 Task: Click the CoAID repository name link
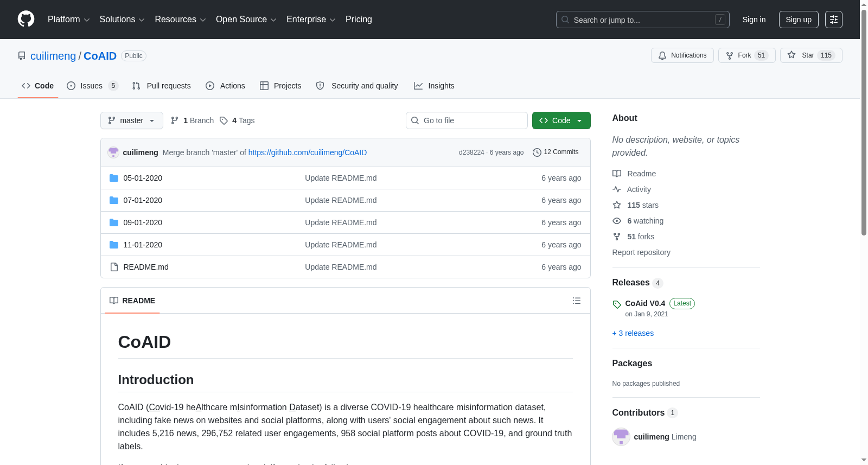100,56
